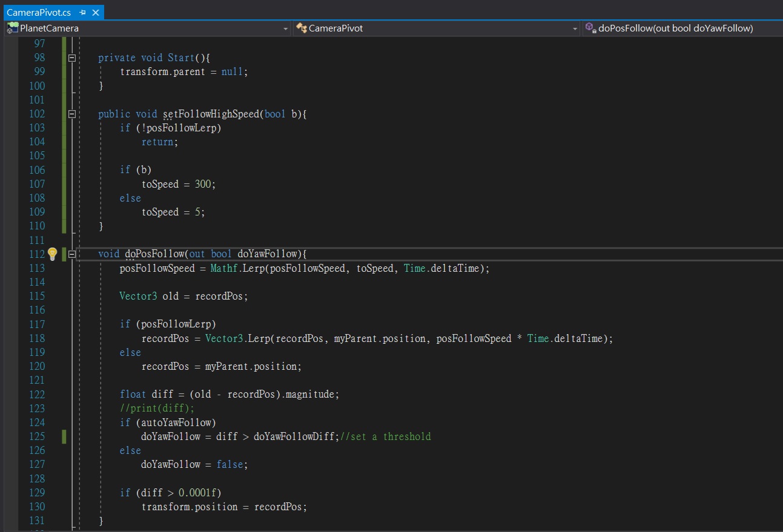Click the 'return;' statement on line 104
Image resolution: width=783 pixels, height=532 pixels.
(160, 142)
